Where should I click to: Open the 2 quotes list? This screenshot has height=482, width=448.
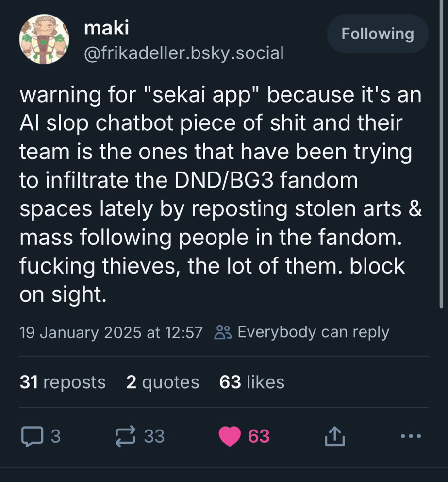163,382
